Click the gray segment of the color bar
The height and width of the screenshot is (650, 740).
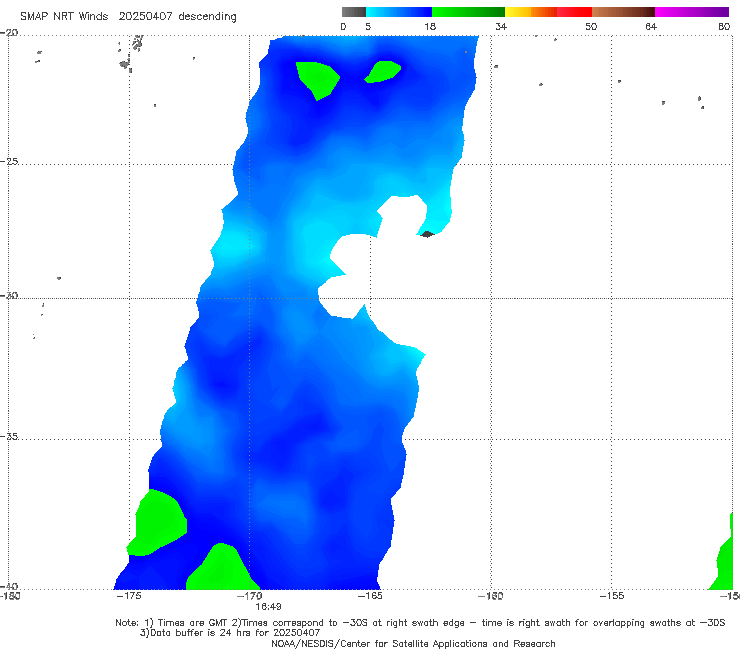tap(354, 12)
